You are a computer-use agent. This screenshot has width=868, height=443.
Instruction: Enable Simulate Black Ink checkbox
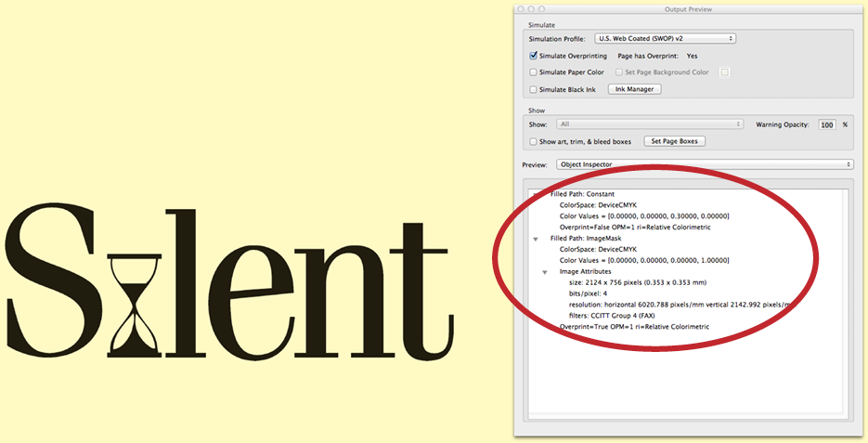(533, 90)
